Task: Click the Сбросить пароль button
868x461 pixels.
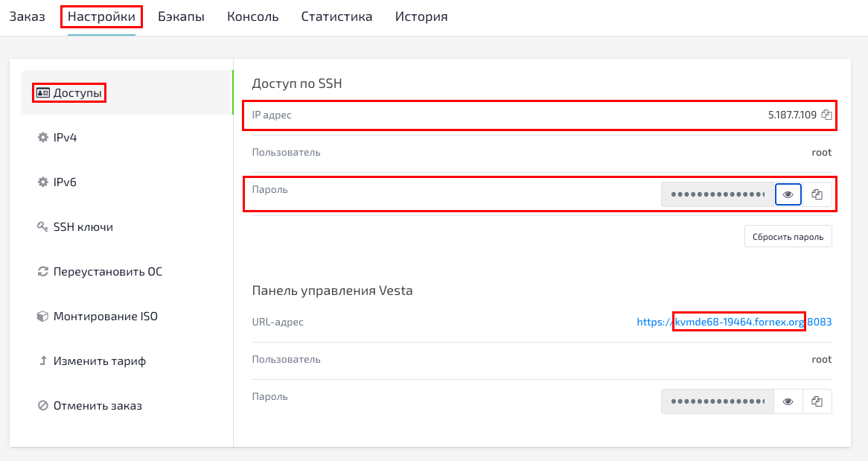Action: tap(788, 237)
